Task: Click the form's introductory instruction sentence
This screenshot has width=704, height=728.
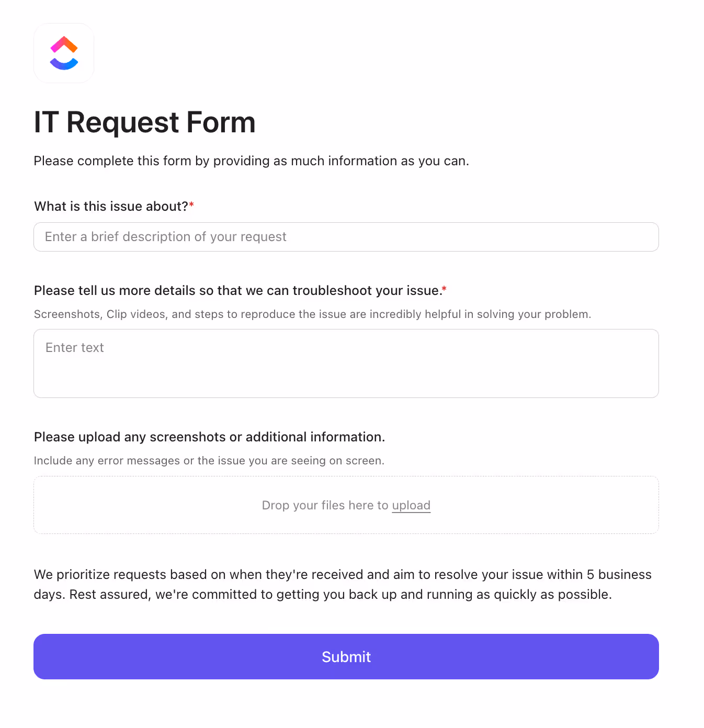Action: [251, 161]
